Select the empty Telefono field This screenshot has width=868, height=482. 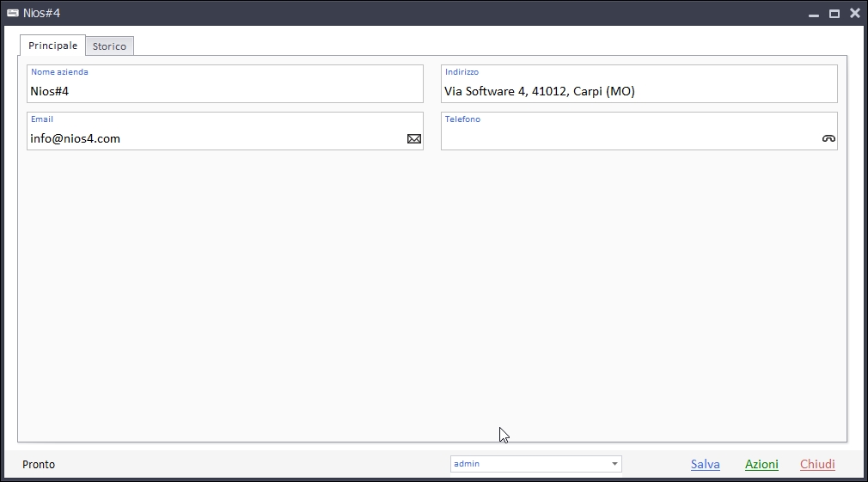627,138
